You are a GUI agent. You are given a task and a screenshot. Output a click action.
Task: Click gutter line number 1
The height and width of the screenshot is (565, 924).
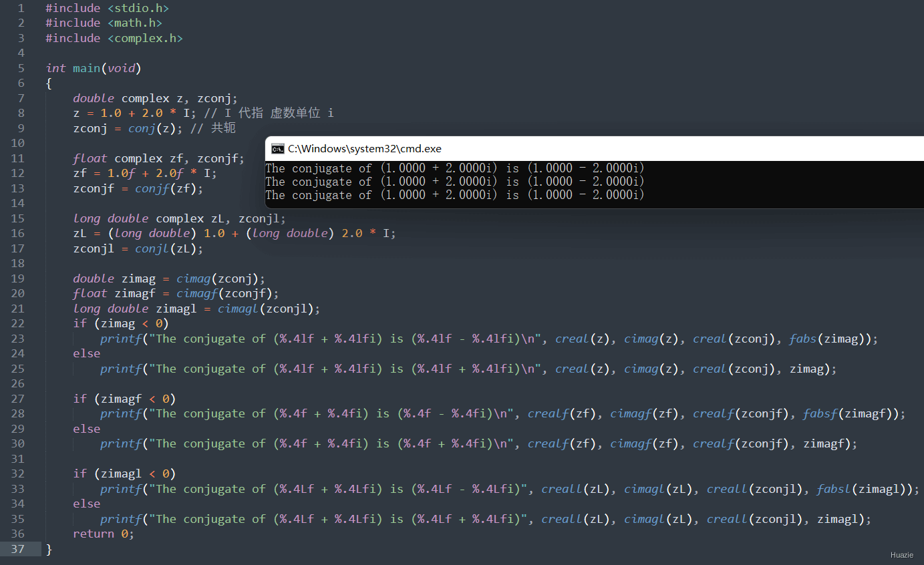click(21, 8)
